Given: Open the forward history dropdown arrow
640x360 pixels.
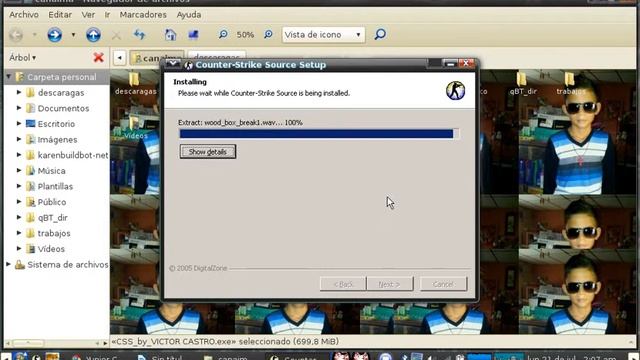Looking at the screenshot, I should 73,35.
